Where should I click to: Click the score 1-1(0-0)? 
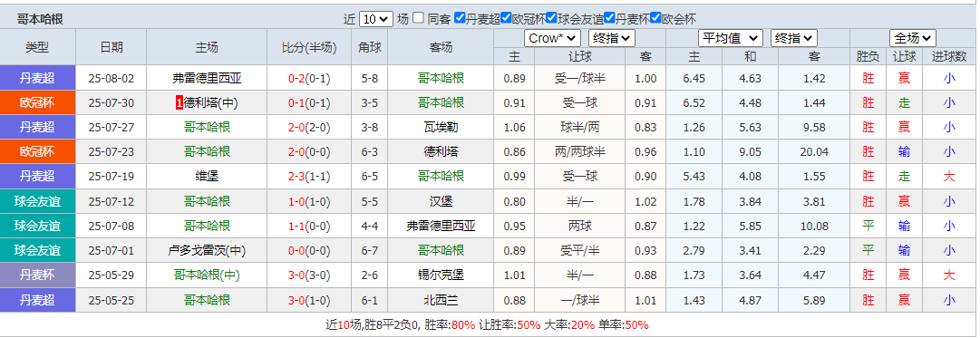309,226
